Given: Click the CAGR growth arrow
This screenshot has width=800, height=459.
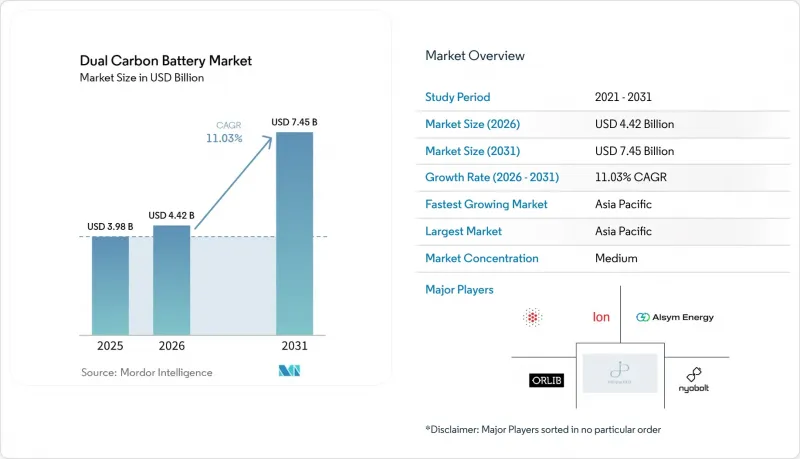Looking at the screenshot, I should [x=234, y=183].
